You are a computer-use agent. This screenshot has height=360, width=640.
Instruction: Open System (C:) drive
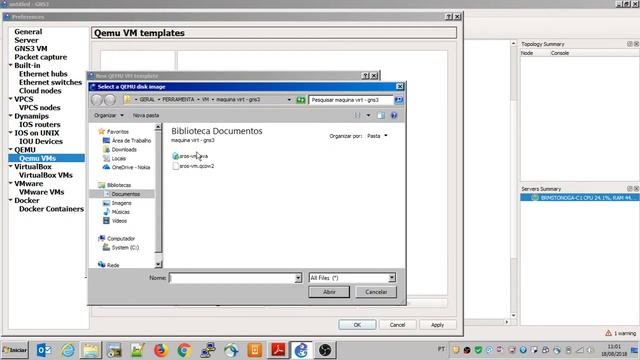[x=121, y=247]
